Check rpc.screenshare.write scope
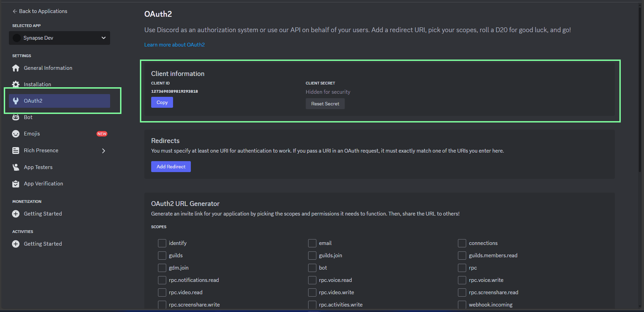Viewport: 644px width, 312px height. (x=162, y=305)
